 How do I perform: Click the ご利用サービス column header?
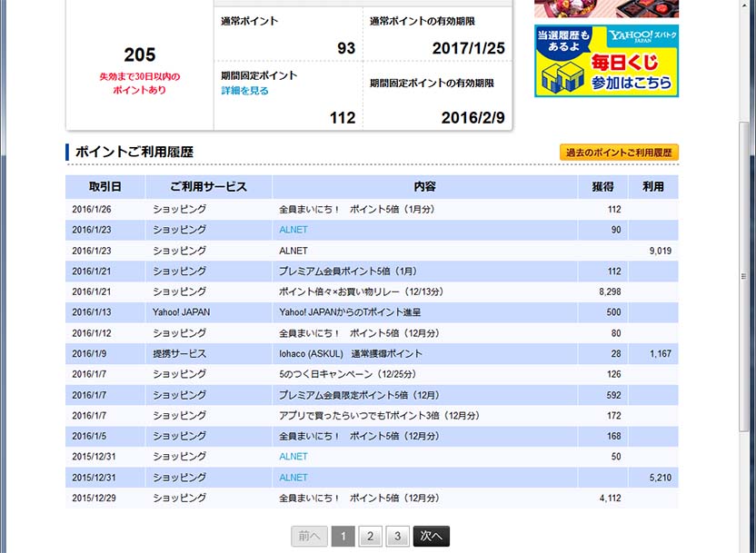tap(208, 187)
